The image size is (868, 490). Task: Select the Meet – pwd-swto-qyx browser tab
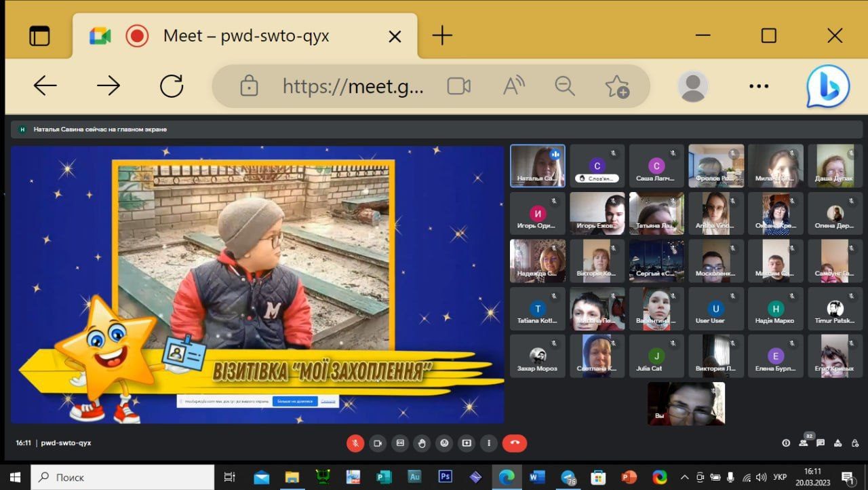pos(245,36)
